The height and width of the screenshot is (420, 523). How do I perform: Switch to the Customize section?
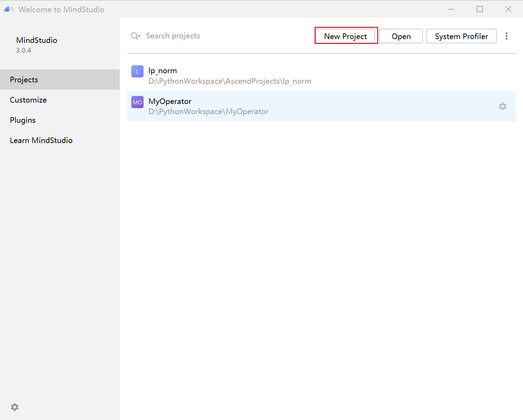coord(60,100)
